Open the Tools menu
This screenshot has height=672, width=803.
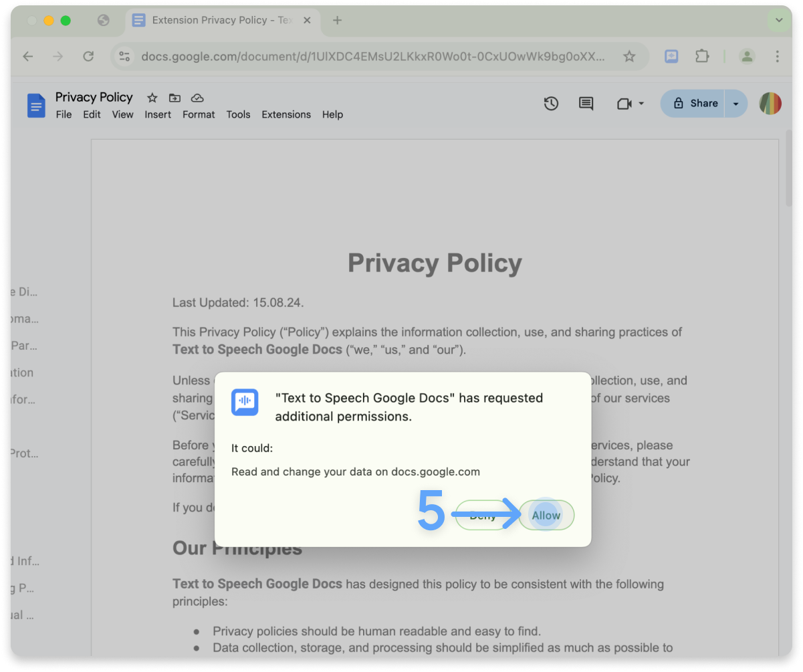(x=238, y=114)
